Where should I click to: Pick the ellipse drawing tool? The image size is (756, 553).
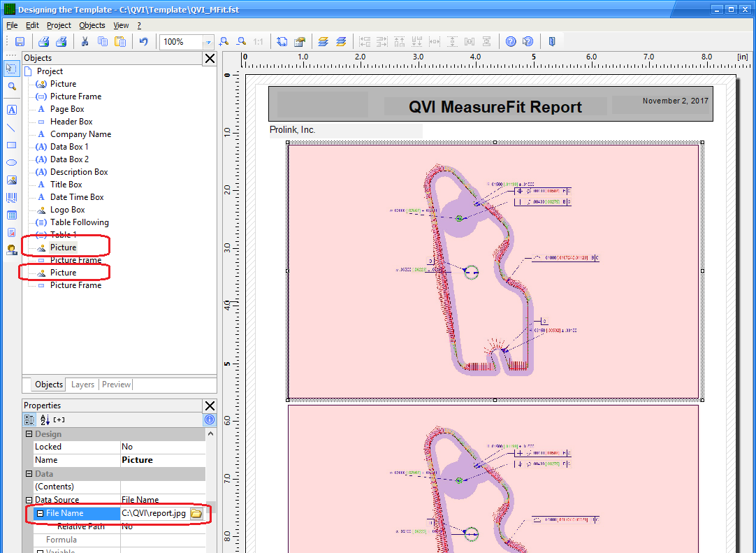click(x=12, y=163)
